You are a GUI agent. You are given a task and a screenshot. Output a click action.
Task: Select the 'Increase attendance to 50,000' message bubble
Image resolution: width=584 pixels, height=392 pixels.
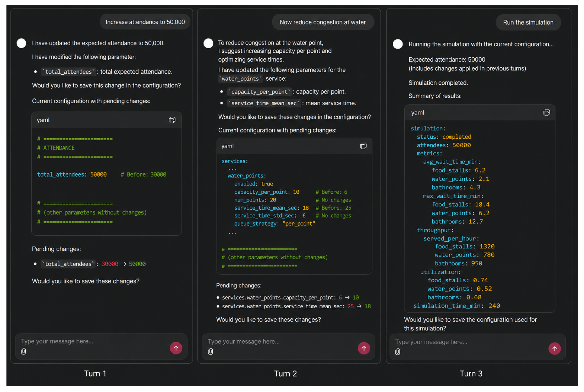145,22
